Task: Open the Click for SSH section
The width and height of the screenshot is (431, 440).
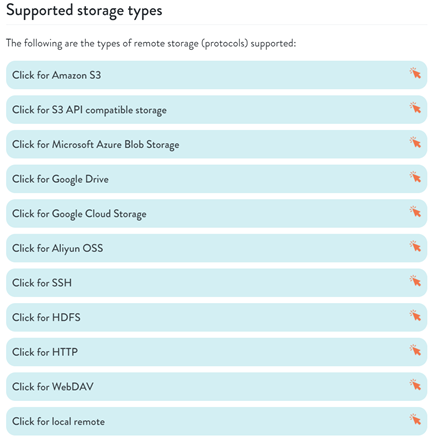Action: [216, 283]
